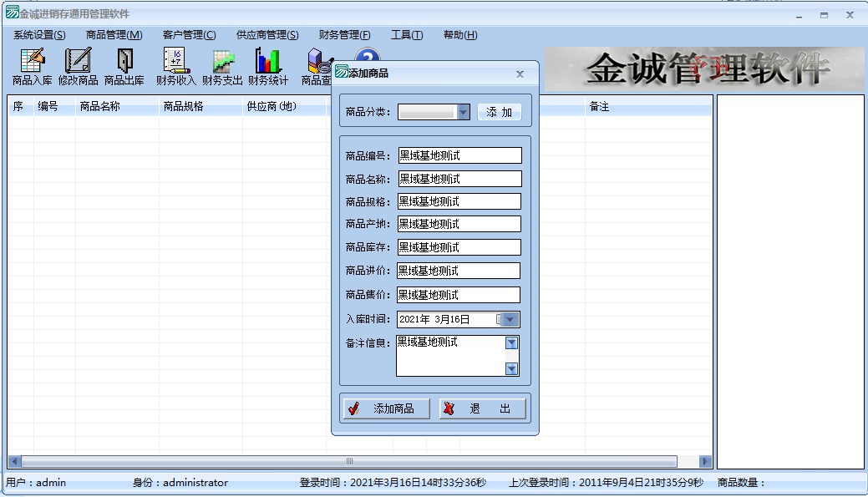
Task: Click the 修改商品 toolbar icon
Action: pos(78,67)
